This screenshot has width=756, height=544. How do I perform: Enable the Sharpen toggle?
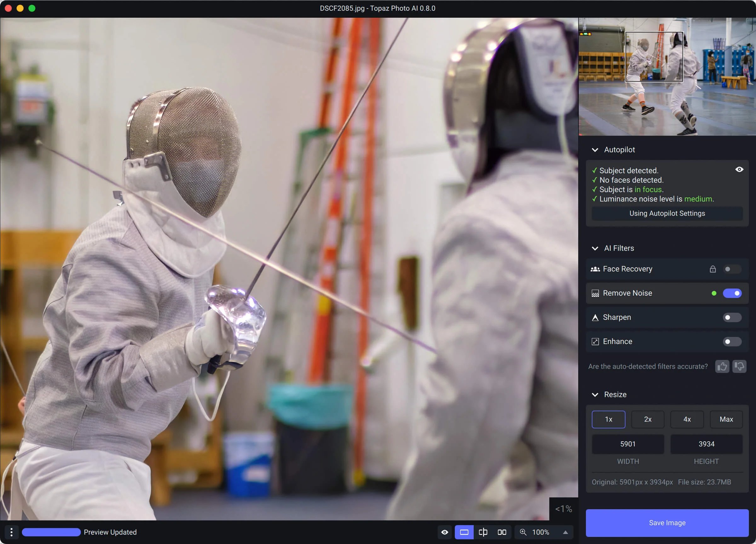click(732, 317)
